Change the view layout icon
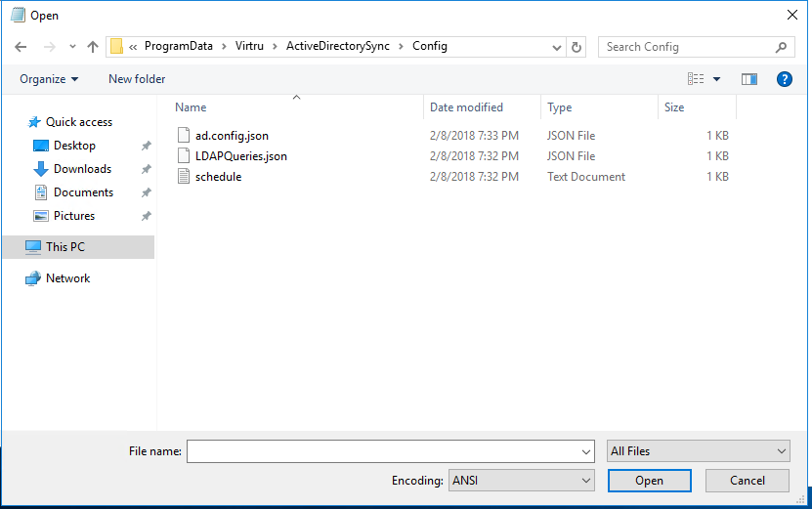This screenshot has width=812, height=509. 696,79
